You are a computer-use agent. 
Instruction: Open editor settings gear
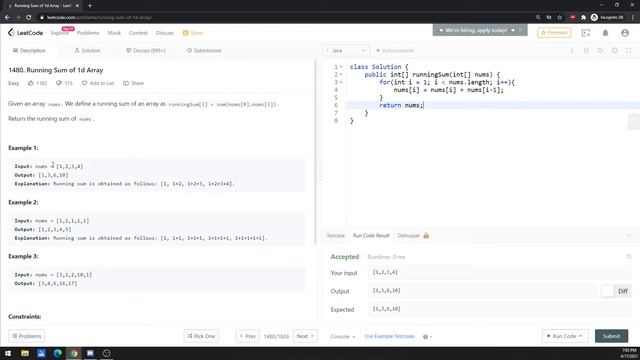[x=614, y=51]
